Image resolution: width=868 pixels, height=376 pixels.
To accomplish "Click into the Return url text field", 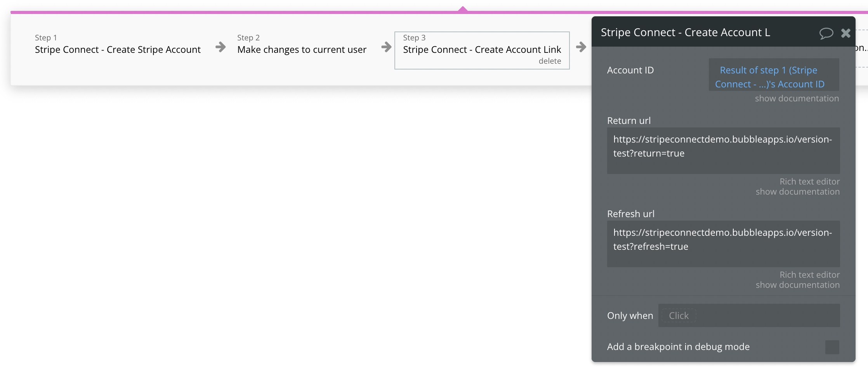I will [723, 150].
